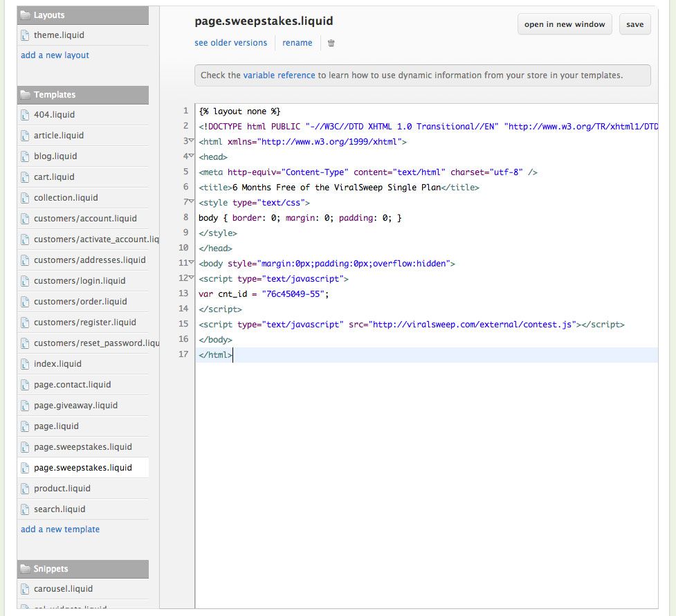Click line number 8 in gutter
The height and width of the screenshot is (616, 676).
(186, 217)
